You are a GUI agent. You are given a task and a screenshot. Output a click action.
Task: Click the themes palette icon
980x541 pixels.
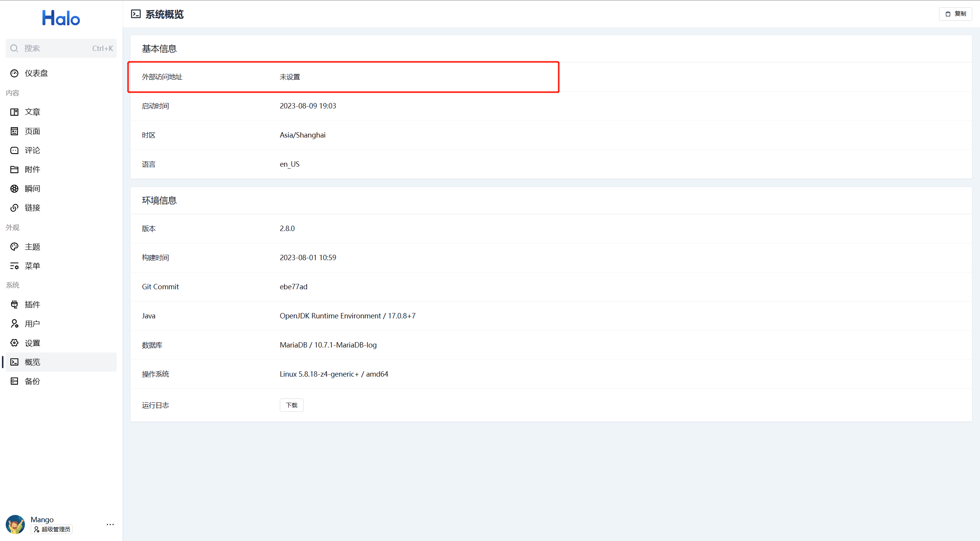point(14,247)
